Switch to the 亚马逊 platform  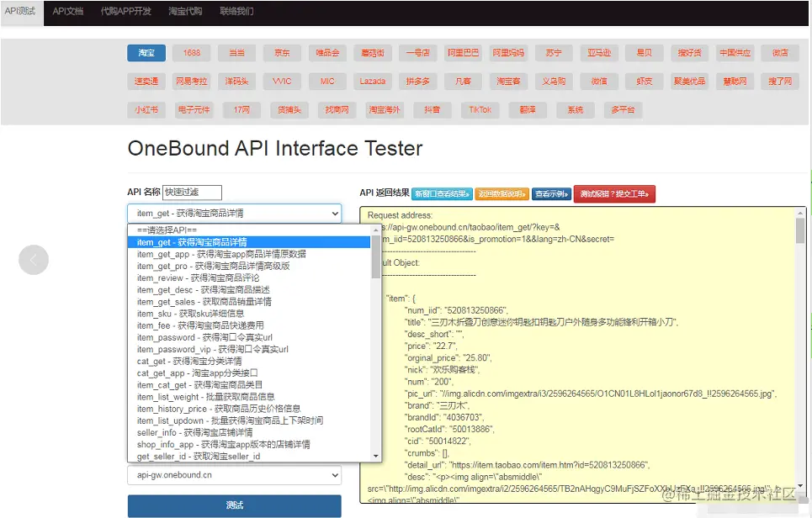(x=599, y=53)
